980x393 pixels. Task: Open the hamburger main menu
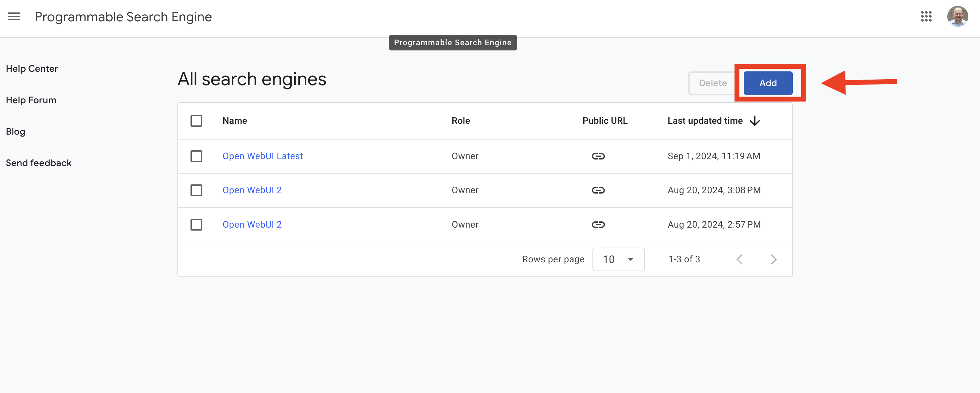(x=14, y=17)
